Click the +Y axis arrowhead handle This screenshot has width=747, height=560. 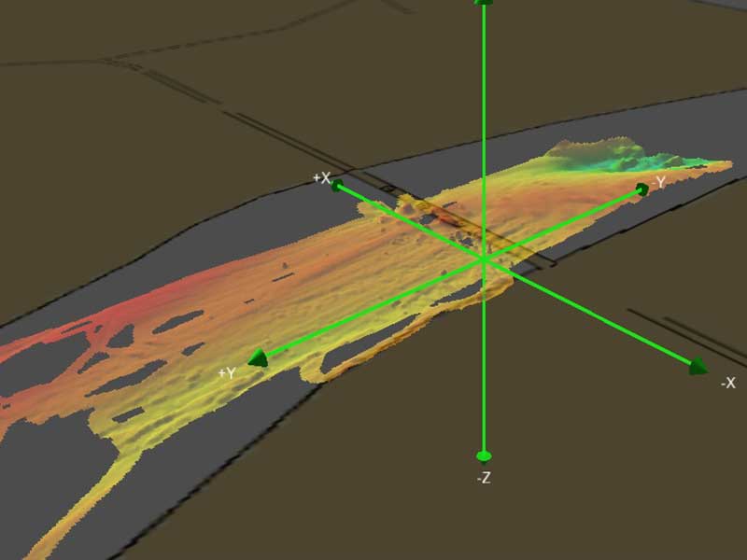(x=259, y=357)
